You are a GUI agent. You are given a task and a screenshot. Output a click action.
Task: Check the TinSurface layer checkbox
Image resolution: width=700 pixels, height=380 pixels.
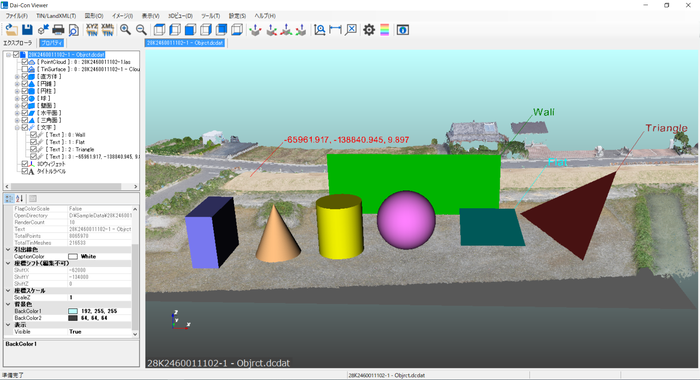tap(25, 69)
